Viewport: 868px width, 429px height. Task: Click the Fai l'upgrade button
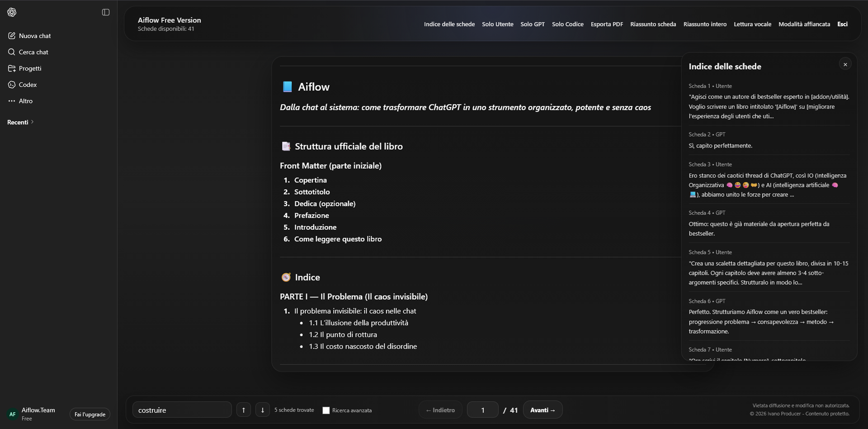[90, 414]
